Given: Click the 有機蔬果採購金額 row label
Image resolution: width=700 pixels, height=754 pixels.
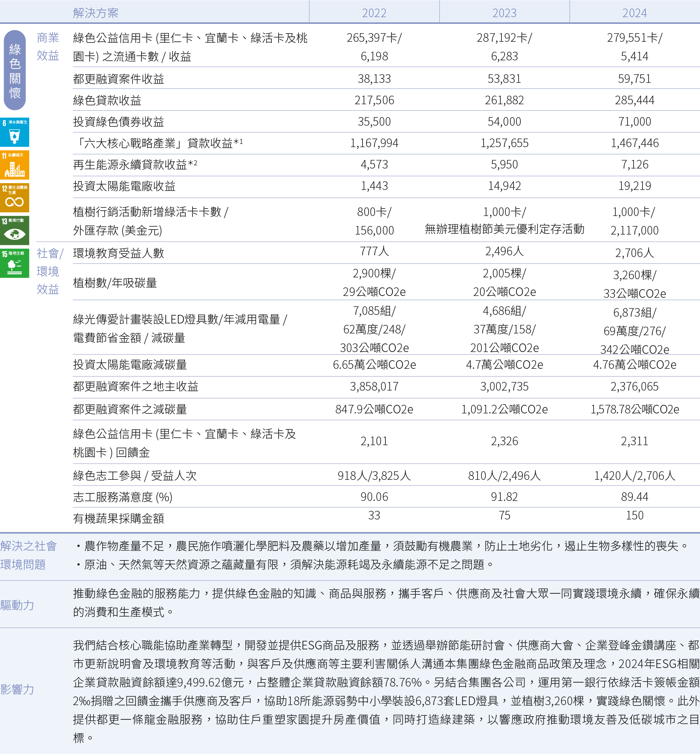Looking at the screenshot, I should (x=119, y=518).
